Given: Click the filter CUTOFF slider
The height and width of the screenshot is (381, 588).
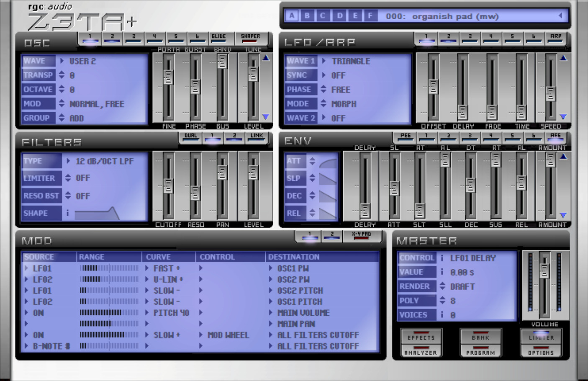Looking at the screenshot, I should (168, 186).
